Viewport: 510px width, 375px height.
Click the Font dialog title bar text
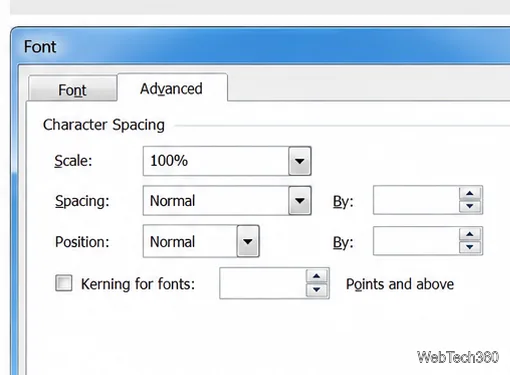click(x=40, y=47)
